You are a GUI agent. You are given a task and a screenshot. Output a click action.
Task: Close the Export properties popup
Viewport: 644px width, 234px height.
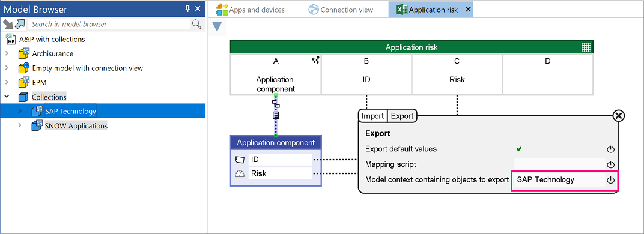pos(618,116)
